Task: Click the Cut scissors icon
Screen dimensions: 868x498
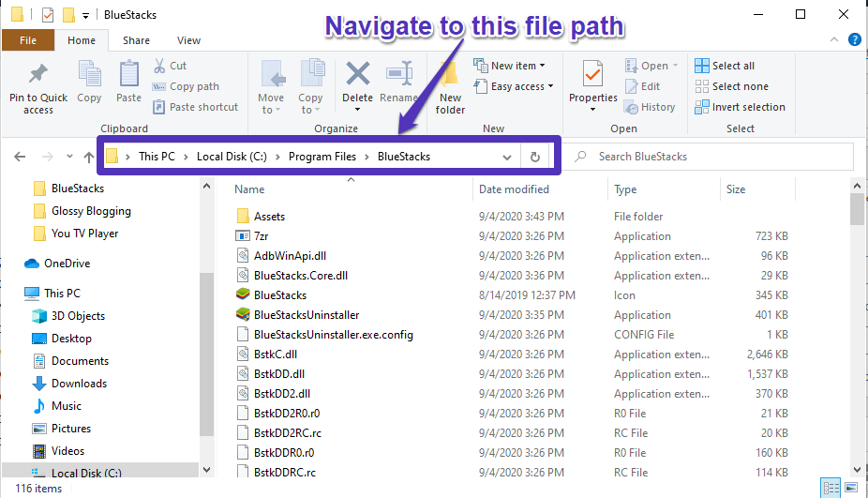Action: [159, 66]
